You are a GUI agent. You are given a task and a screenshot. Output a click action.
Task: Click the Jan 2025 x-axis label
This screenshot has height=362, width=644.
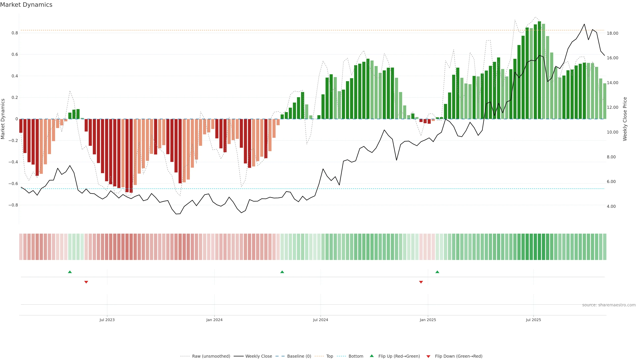point(428,320)
